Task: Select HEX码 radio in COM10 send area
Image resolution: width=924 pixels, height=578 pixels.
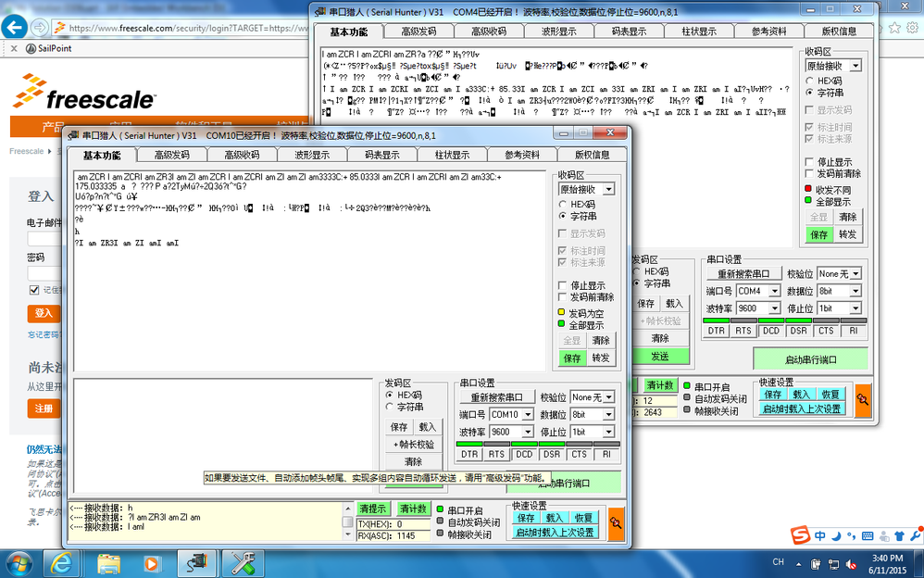Action: click(389, 396)
